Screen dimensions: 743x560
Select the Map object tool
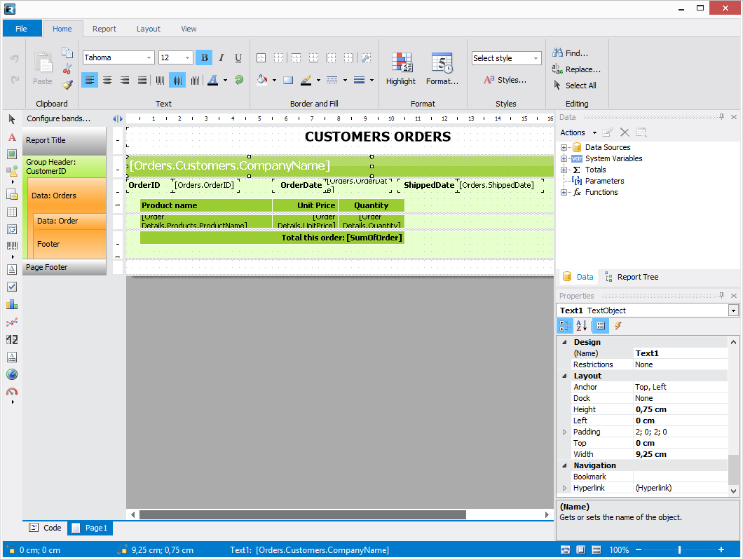coord(11,374)
